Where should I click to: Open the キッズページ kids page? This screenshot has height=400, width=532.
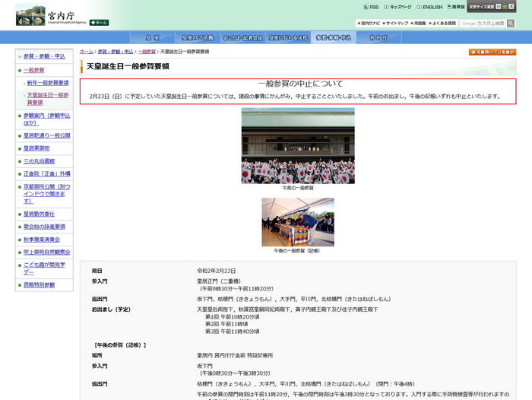[398, 7]
